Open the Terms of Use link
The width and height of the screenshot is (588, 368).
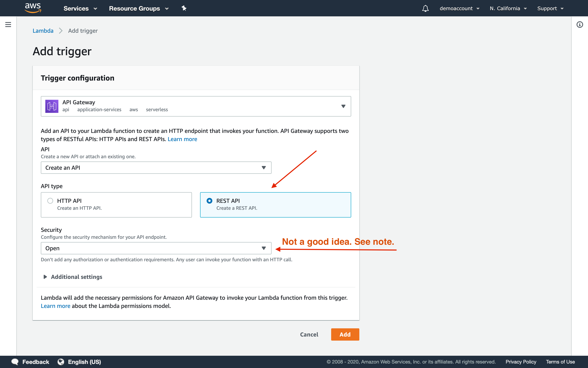click(x=560, y=362)
